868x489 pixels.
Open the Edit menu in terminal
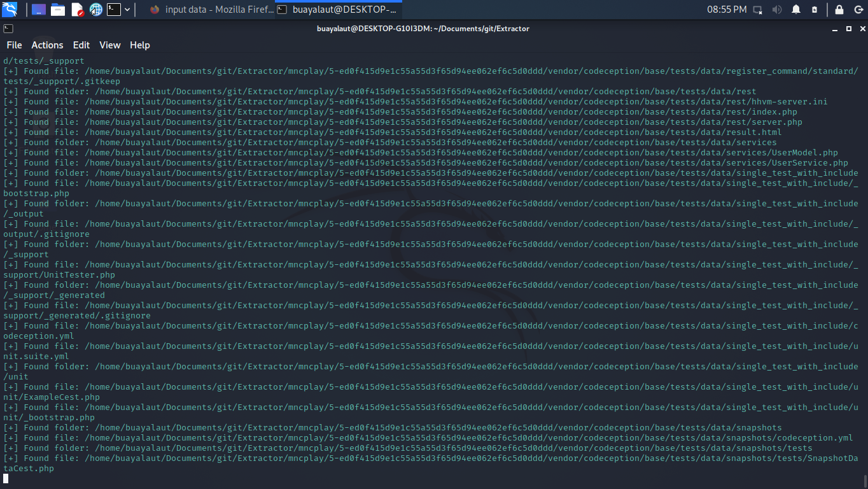81,45
